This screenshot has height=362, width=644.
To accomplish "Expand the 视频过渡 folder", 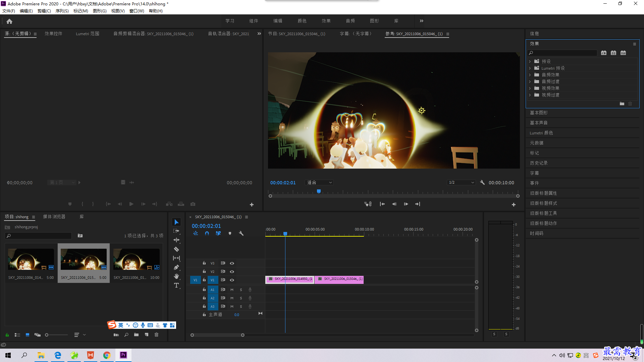I will (x=530, y=95).
